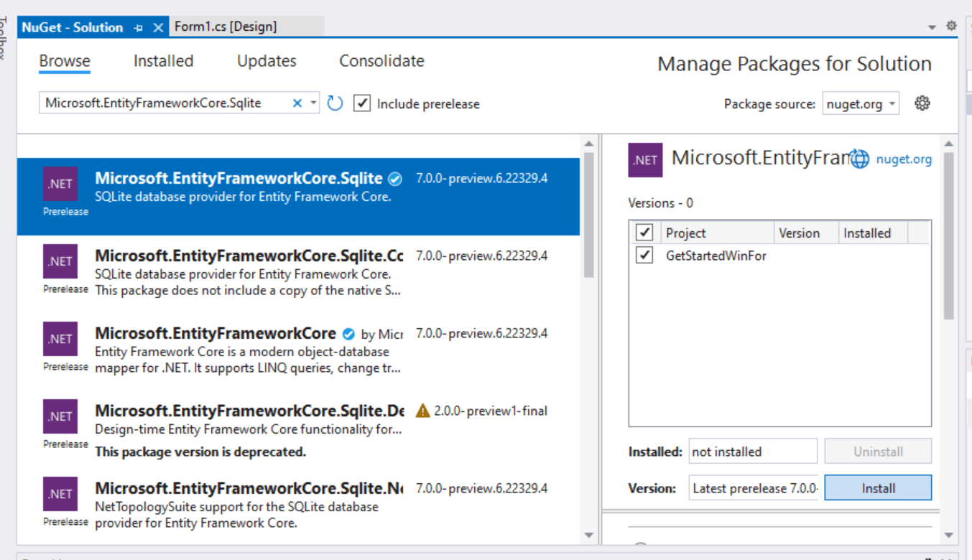
Task: Clear the search box with the X icon
Action: point(297,103)
